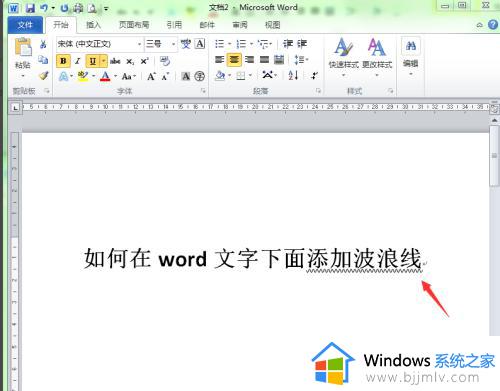500x391 pixels.
Task: Click the Clear Formatting icon
Action: click(165, 61)
